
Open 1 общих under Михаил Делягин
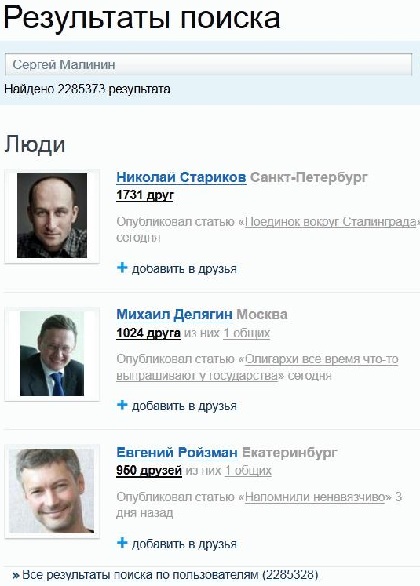(x=247, y=333)
